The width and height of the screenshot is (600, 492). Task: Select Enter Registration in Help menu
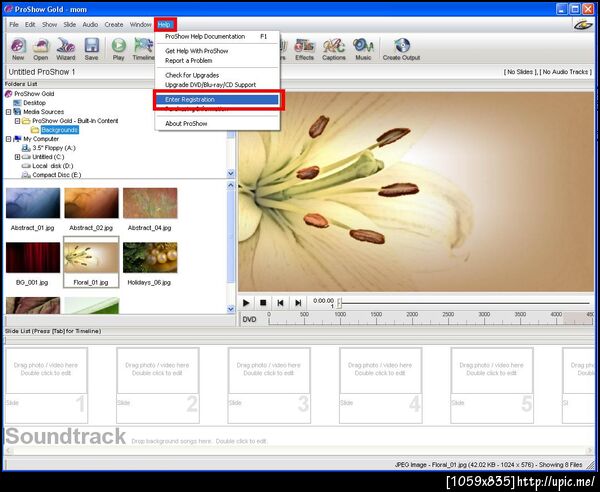tap(217, 99)
